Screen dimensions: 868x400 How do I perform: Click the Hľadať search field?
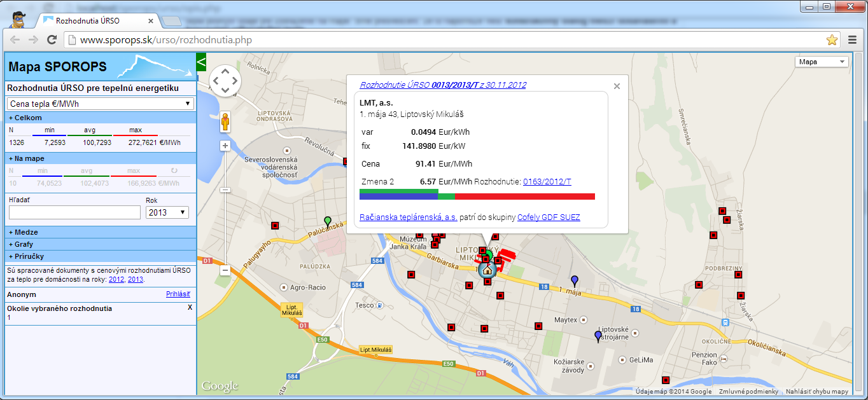(x=74, y=212)
